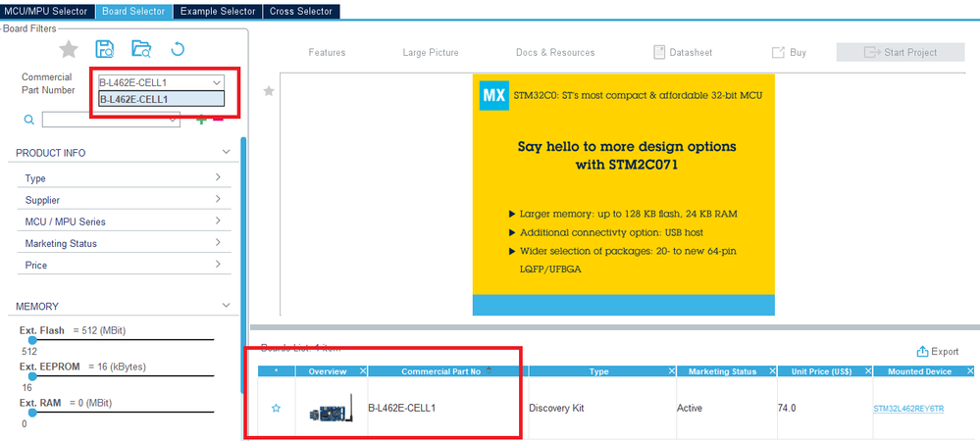This screenshot has height=441, width=980.
Task: Open Docs & Resources tab
Action: (x=555, y=53)
